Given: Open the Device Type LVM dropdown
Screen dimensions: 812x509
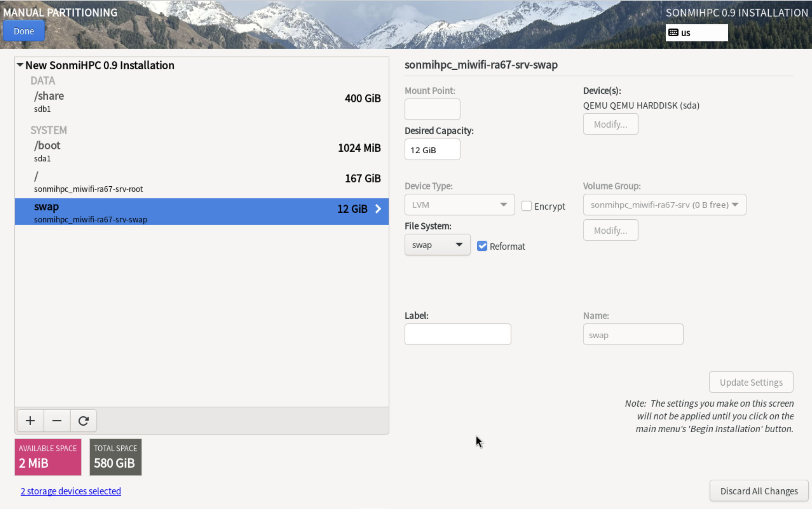Looking at the screenshot, I should pos(459,205).
